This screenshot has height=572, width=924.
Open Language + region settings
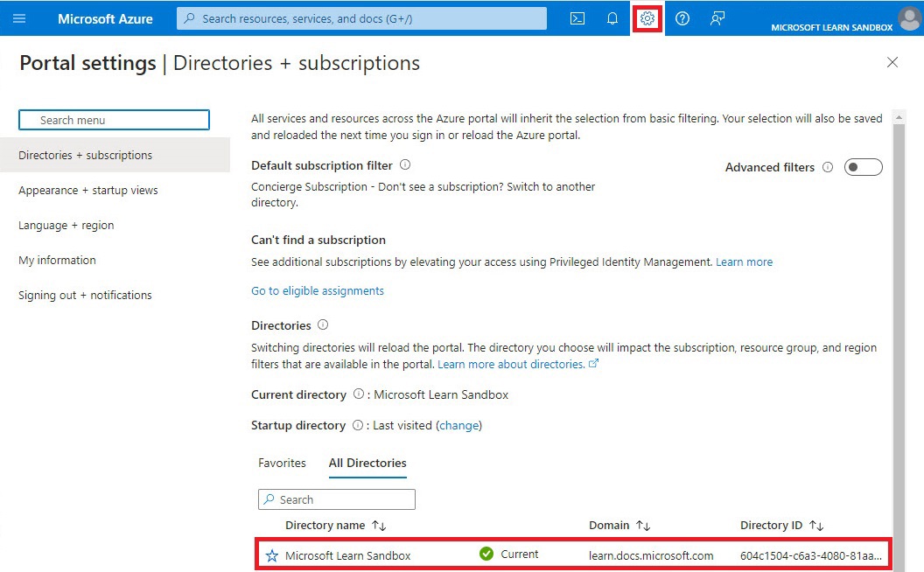point(66,225)
